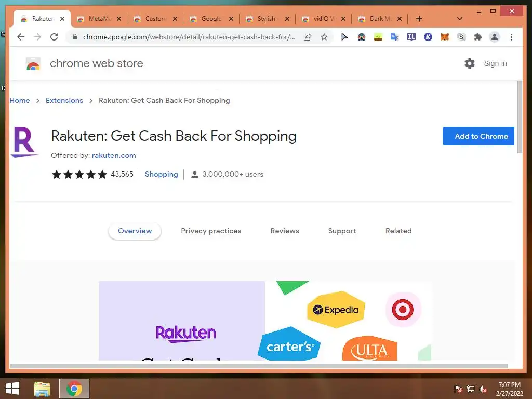The width and height of the screenshot is (532, 399).
Task: Open the blue K extension icon
Action: pos(428,37)
